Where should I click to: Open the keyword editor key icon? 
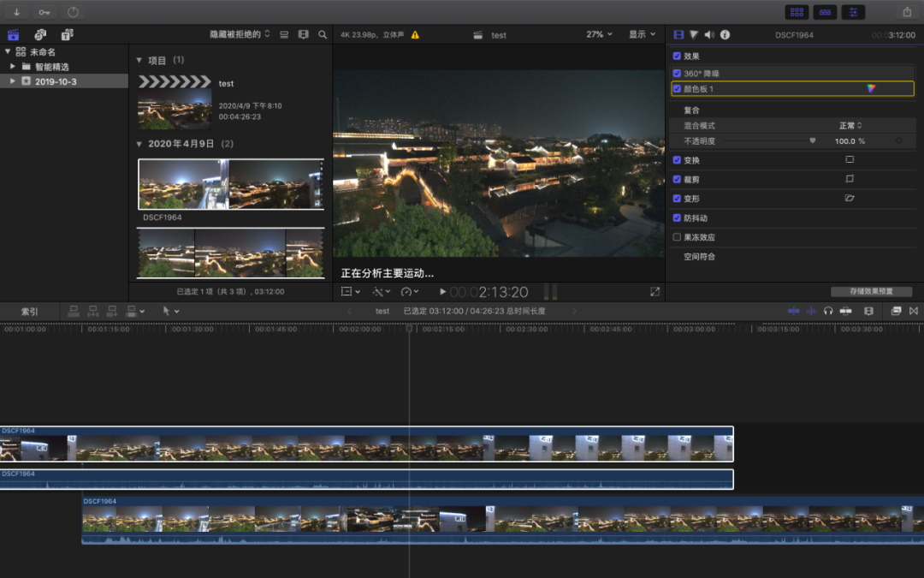pos(44,12)
